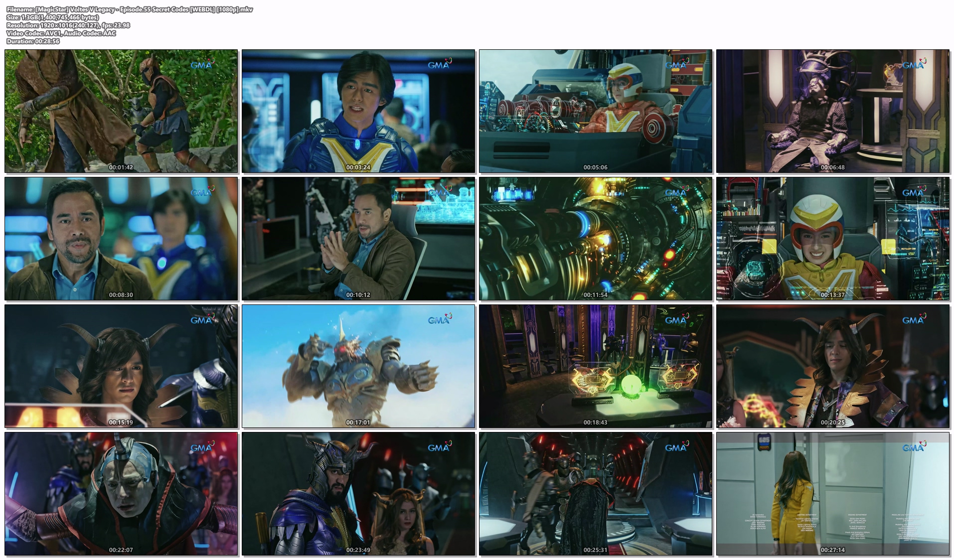This screenshot has height=560, width=954.
Task: Click the giant robot sky thumbnail at 00:17:01
Action: (x=358, y=366)
